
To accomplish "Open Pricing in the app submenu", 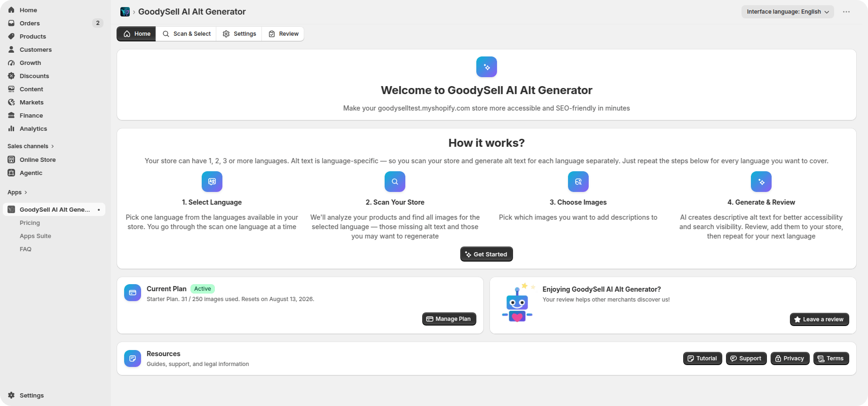I will [30, 223].
